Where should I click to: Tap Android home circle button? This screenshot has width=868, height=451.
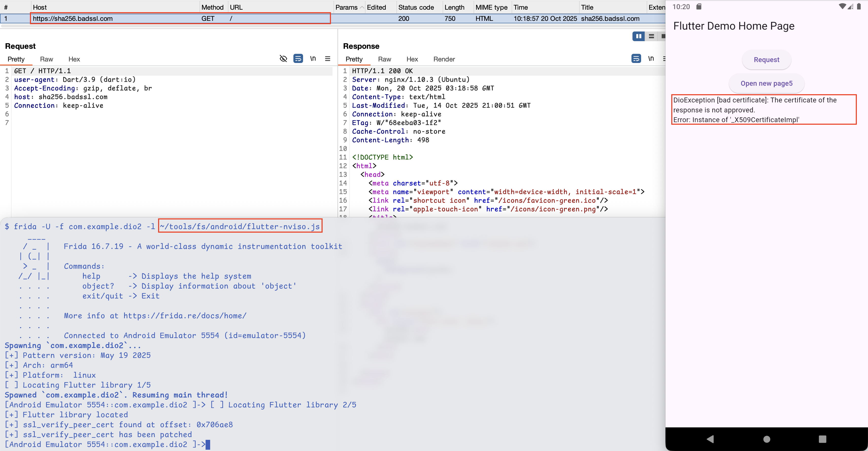coord(766,439)
